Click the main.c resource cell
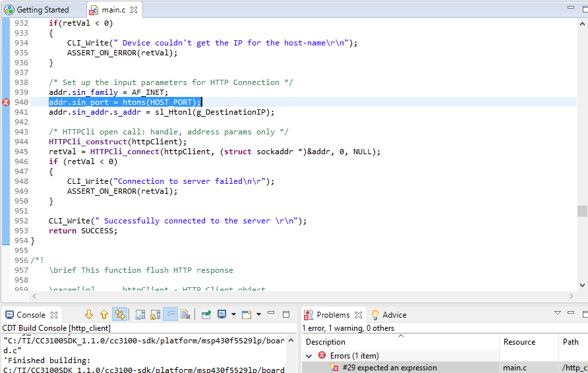Image resolution: width=588 pixels, height=373 pixels. (x=515, y=368)
